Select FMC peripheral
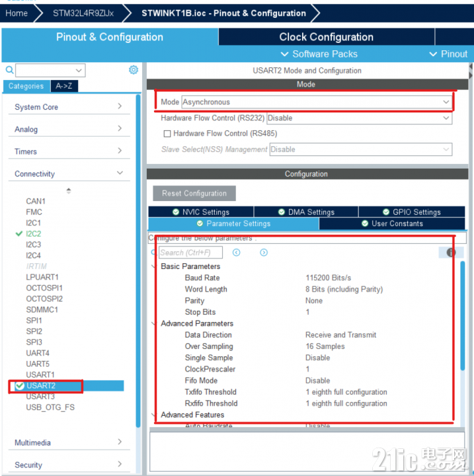This screenshot has width=474, height=476. 34,212
